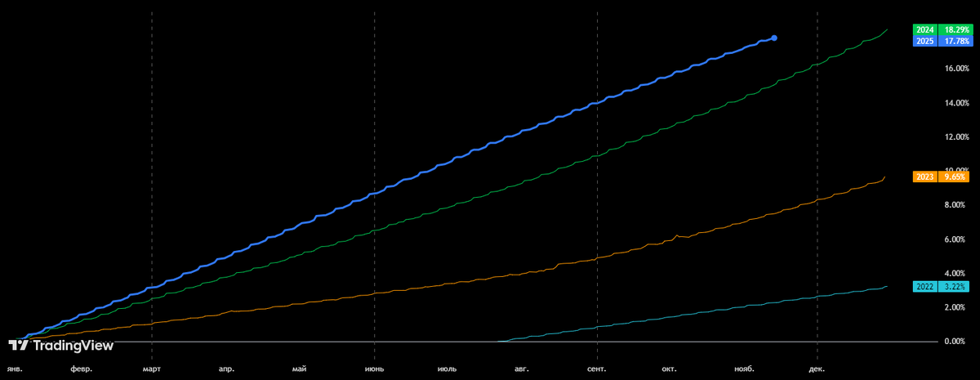Screen dimensions: 980x380
Task: Click the июль month label
Action: [x=448, y=369]
